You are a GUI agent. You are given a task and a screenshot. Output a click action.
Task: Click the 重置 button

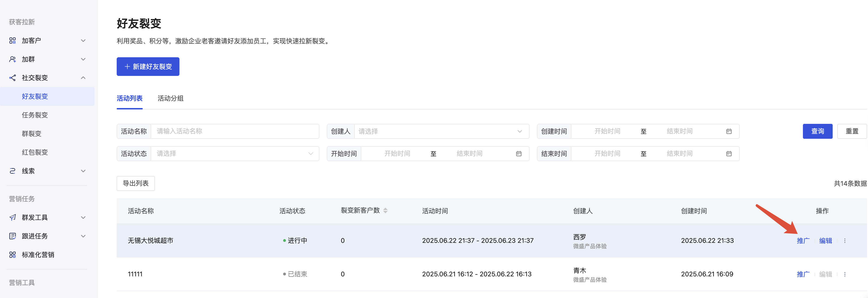tap(852, 131)
